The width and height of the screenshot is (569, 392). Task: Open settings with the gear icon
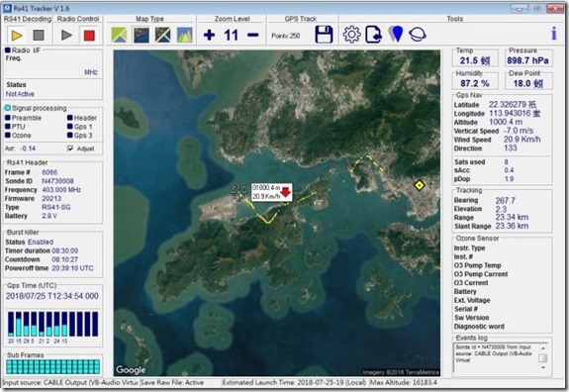351,35
